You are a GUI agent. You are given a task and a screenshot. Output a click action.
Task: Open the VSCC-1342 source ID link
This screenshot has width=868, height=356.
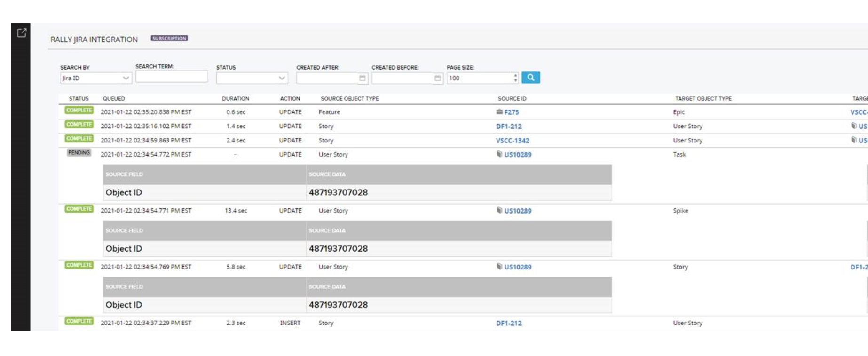[x=513, y=141]
